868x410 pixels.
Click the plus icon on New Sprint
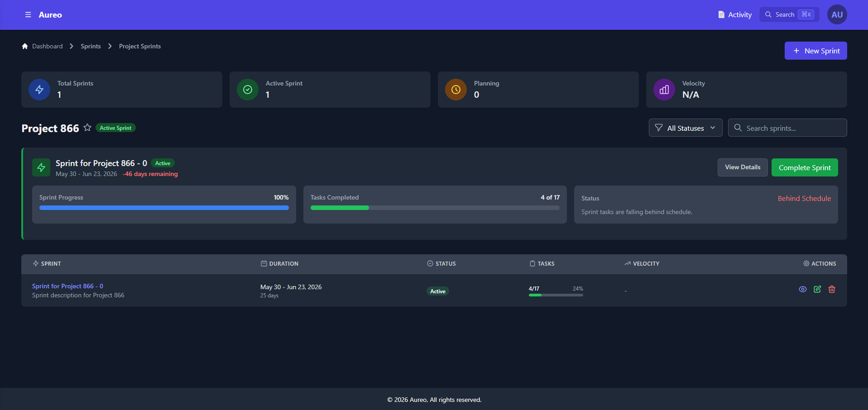click(796, 50)
